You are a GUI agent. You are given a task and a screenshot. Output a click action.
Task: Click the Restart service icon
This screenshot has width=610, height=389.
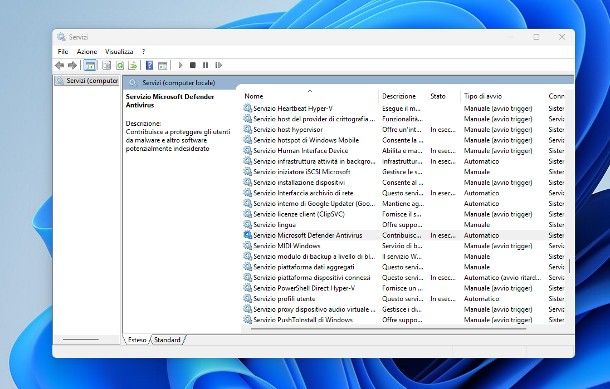point(219,65)
